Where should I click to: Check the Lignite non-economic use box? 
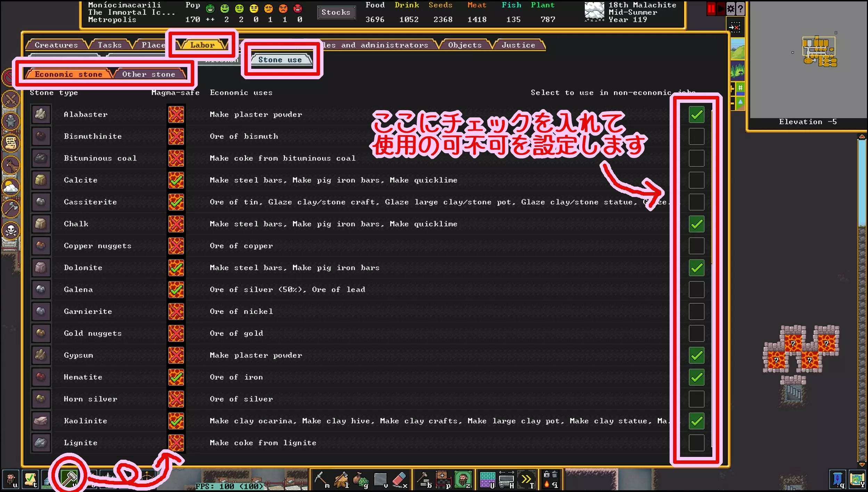[696, 443]
